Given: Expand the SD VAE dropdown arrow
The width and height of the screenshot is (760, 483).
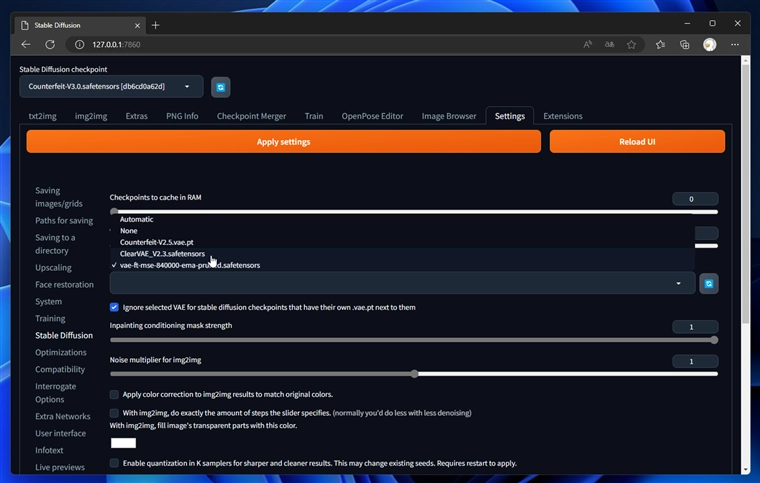Looking at the screenshot, I should (x=678, y=283).
